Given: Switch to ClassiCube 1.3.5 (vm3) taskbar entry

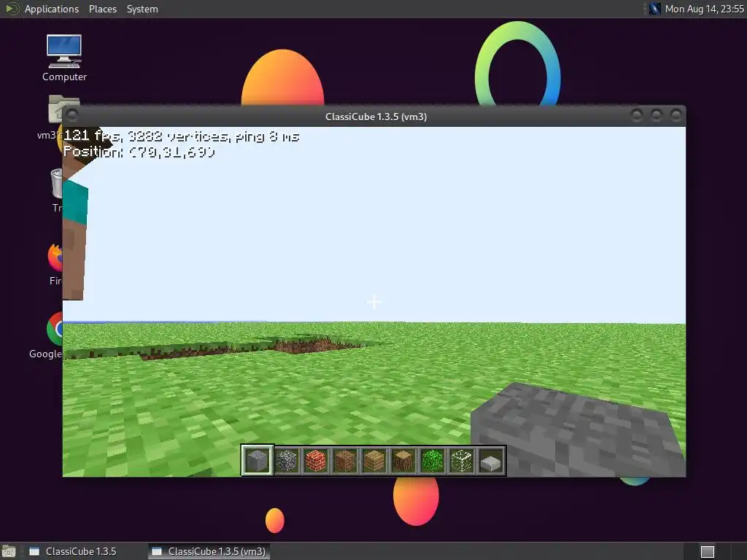Looking at the screenshot, I should click(209, 551).
